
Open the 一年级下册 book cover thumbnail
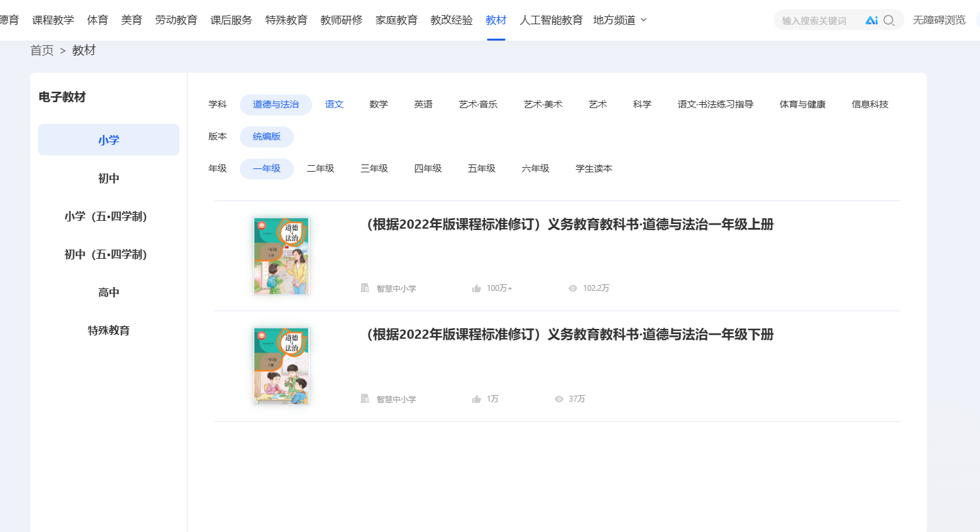click(x=281, y=366)
